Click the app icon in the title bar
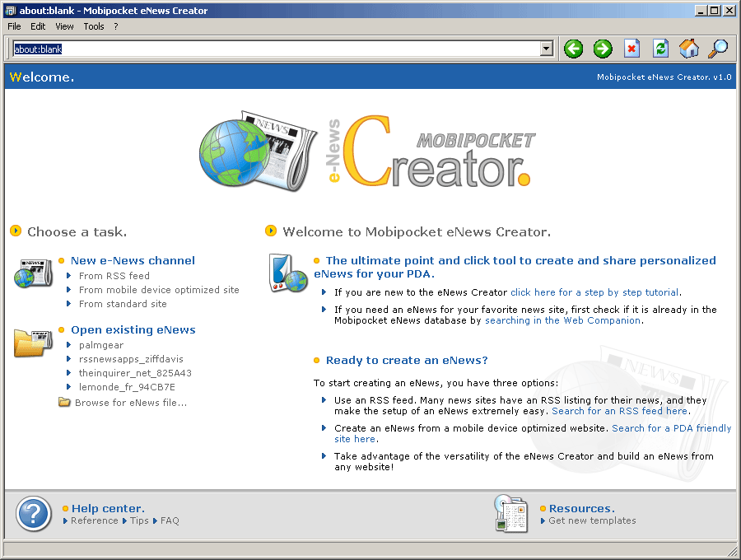 coord(11,11)
